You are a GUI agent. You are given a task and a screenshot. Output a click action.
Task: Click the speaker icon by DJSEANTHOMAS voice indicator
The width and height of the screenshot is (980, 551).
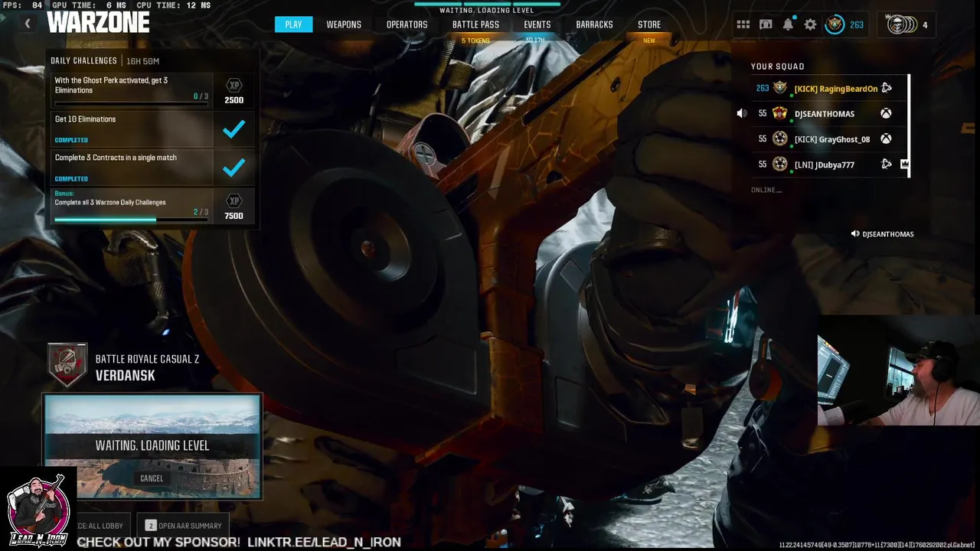(x=855, y=234)
